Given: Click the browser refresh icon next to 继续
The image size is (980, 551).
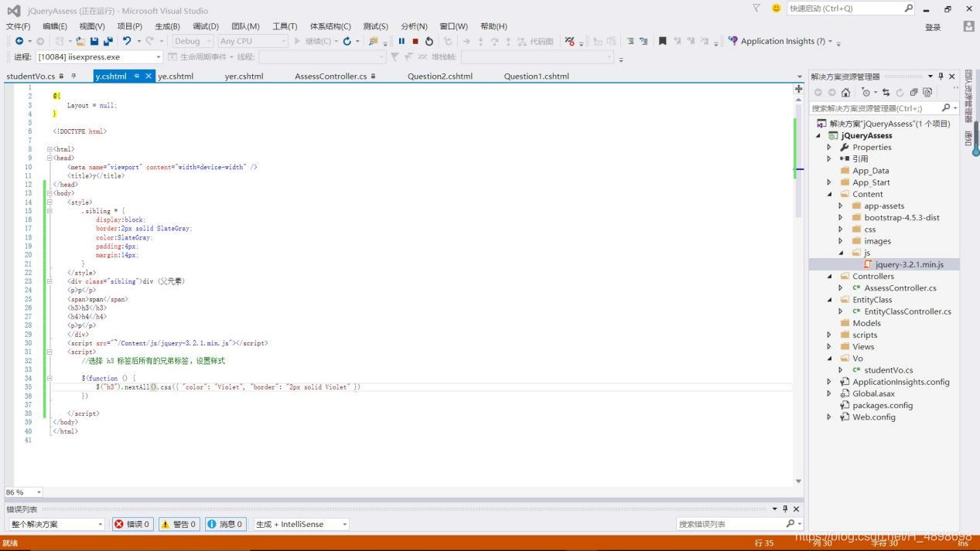Looking at the screenshot, I should 347,41.
